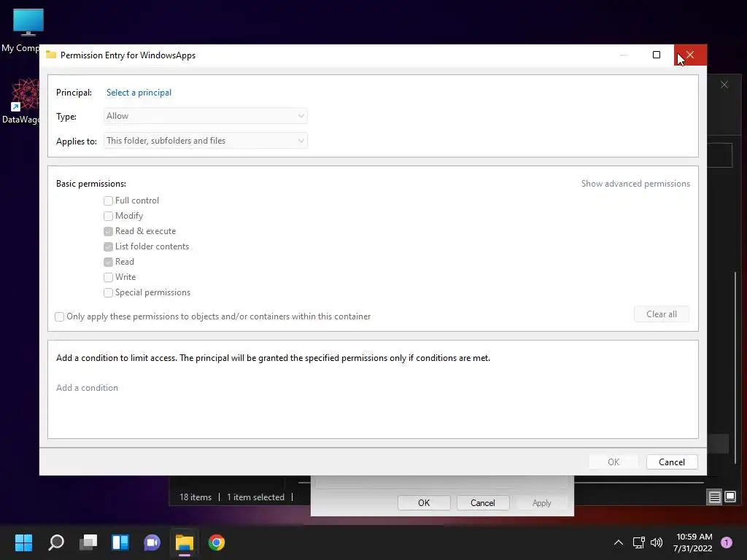This screenshot has width=747, height=560.
Task: Open Task View from the taskbar
Action: [88, 542]
